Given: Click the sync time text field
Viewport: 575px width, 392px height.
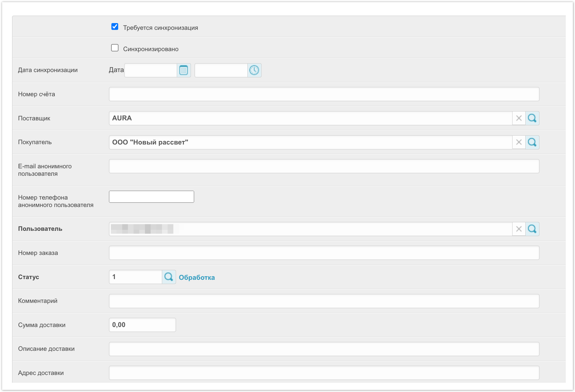Looking at the screenshot, I should coord(221,70).
